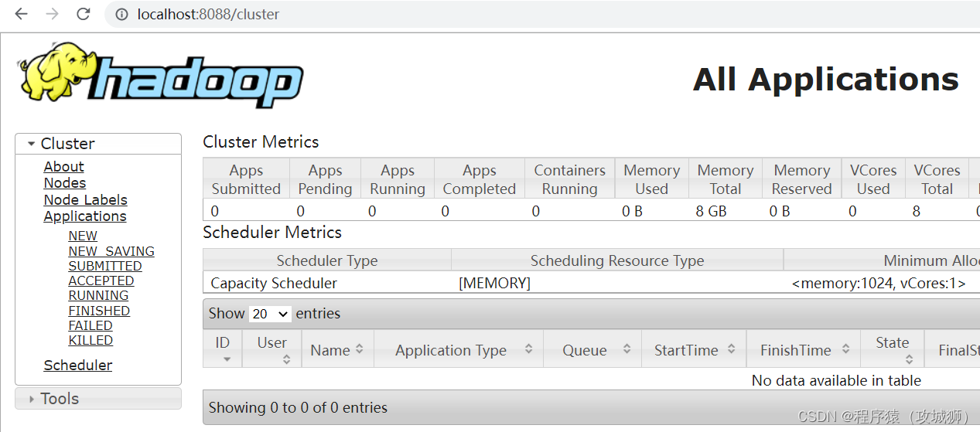This screenshot has height=432, width=980.
Task: Filter applications by NEW_SAVING state
Action: click(x=111, y=251)
